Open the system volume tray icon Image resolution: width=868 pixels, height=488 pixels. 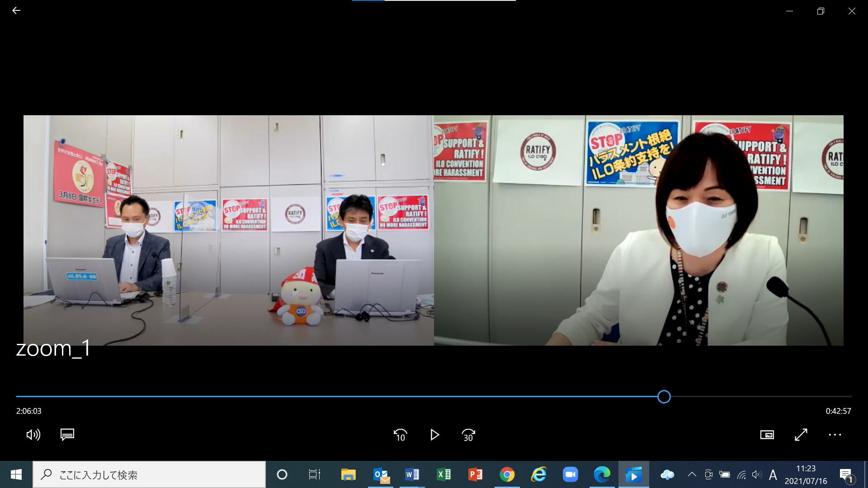(x=757, y=474)
